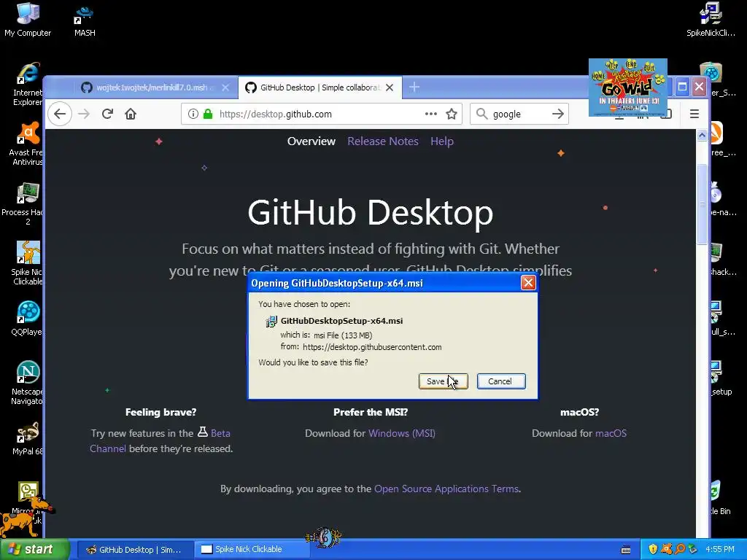Click the page vertical scrollbar thumb
Image resolution: width=747 pixels, height=560 pixels.
click(702, 204)
